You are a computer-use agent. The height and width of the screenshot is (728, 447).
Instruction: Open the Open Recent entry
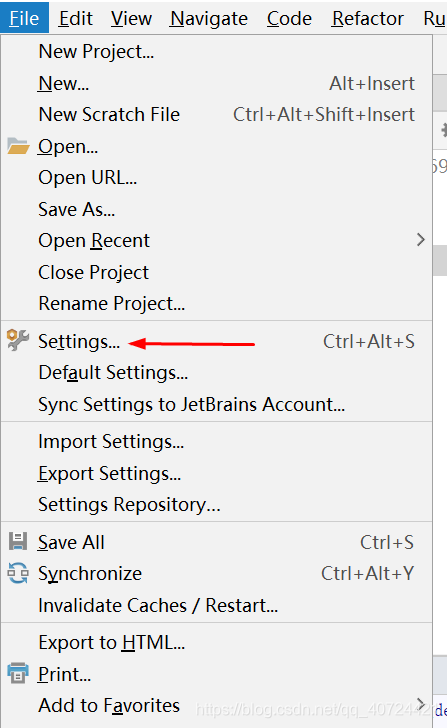pyautogui.click(x=94, y=240)
